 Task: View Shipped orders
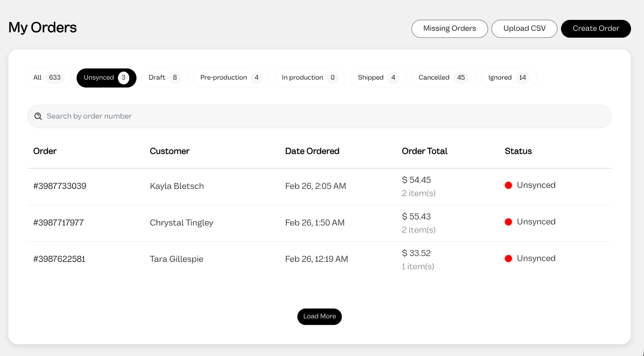(378, 78)
